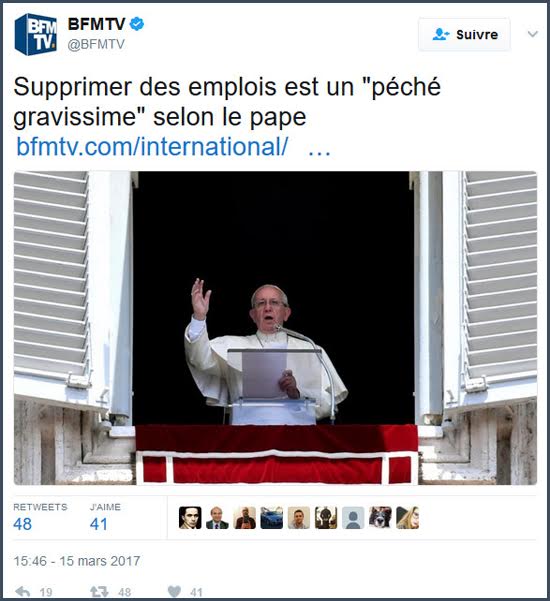This screenshot has width=550, height=601.
Task: Open the BFMTV display name
Action: click(97, 24)
